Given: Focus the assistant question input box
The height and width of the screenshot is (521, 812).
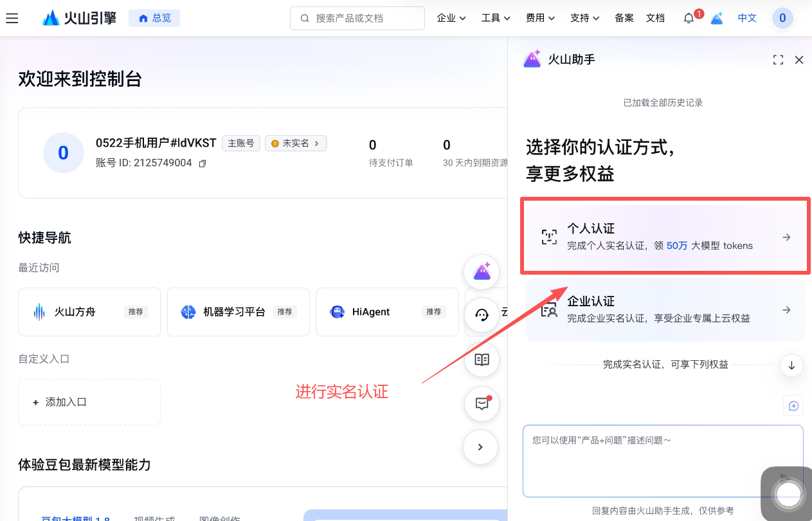Looking at the screenshot, I should pos(663,461).
